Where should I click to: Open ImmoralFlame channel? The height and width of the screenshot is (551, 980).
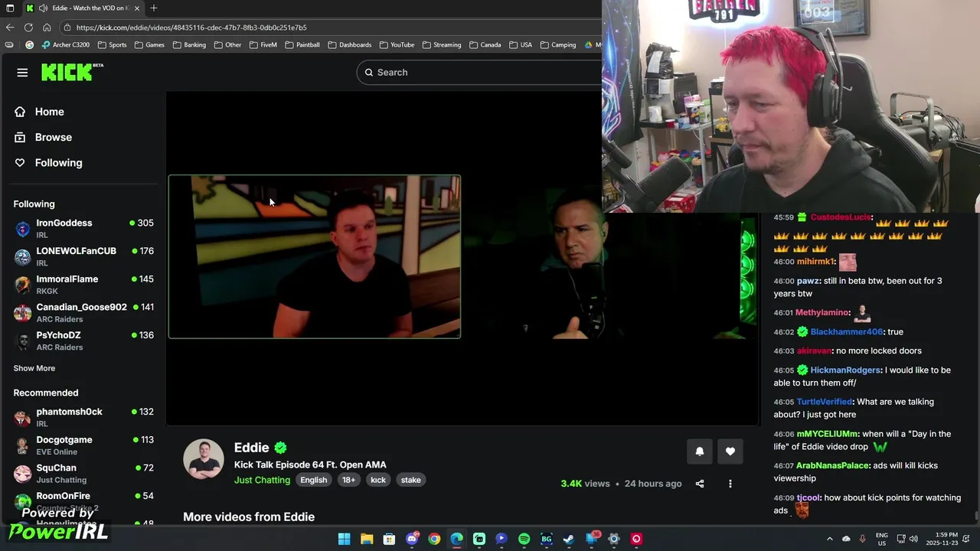(x=83, y=285)
